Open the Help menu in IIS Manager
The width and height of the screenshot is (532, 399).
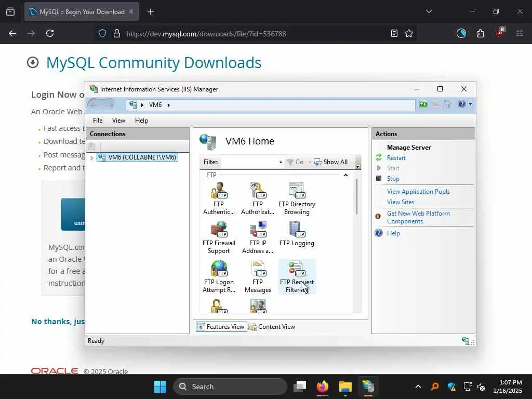click(141, 121)
